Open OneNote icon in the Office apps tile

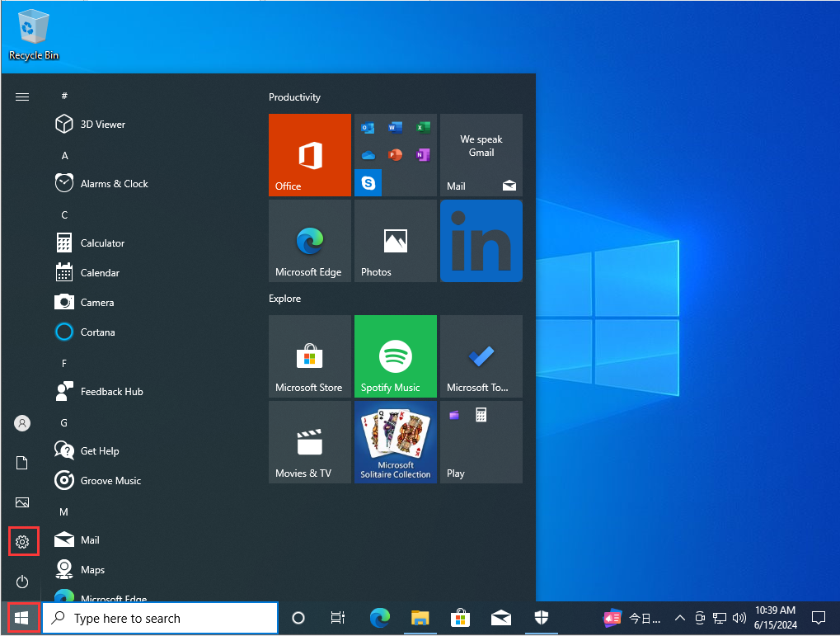tap(423, 155)
